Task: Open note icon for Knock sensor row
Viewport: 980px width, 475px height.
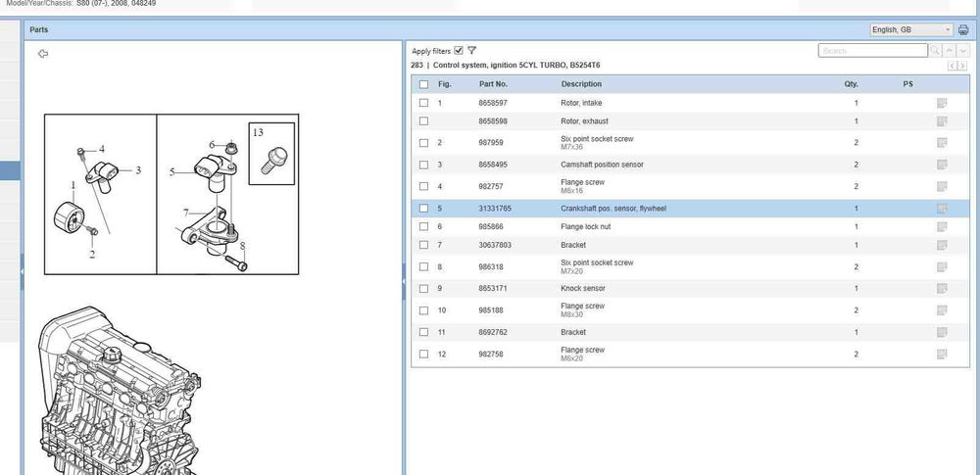Action: (942, 289)
